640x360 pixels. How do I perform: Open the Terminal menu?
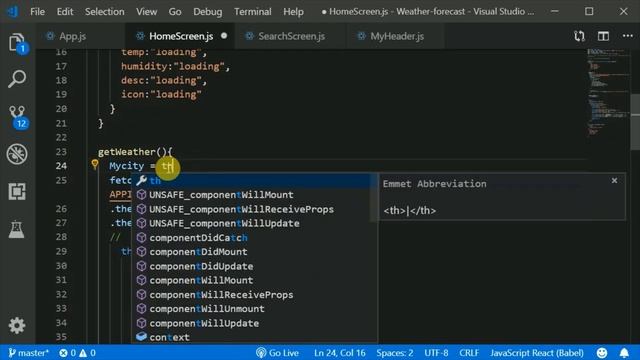pyautogui.click(x=253, y=11)
